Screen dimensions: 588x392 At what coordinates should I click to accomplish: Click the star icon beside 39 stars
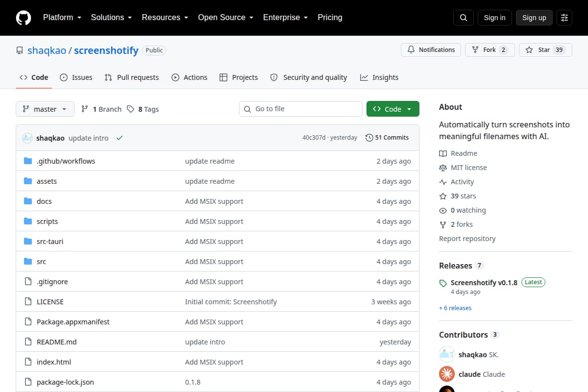pos(443,196)
